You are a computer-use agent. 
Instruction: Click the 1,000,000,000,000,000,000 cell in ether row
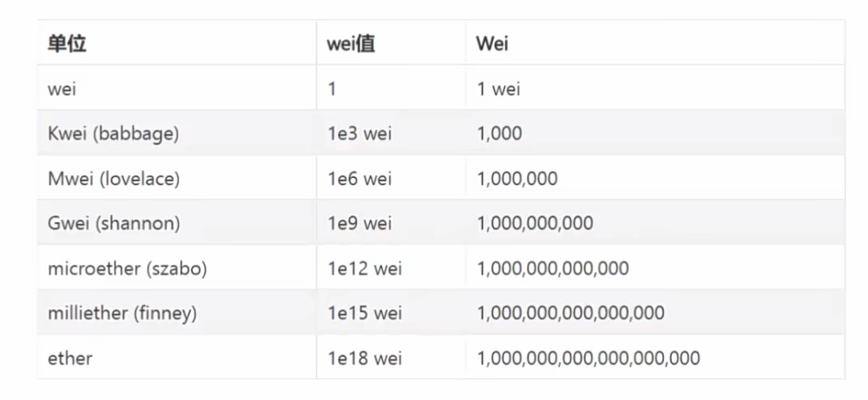[x=588, y=358]
